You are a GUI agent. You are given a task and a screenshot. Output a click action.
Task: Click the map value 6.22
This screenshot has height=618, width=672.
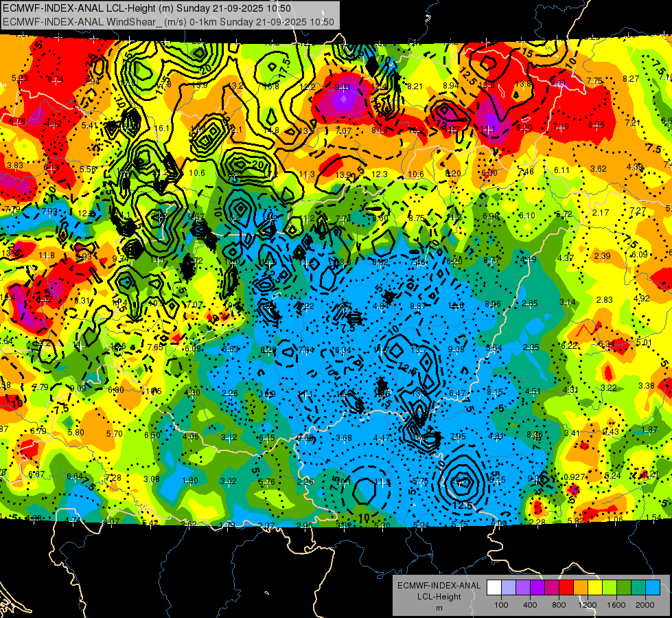[569, 345]
